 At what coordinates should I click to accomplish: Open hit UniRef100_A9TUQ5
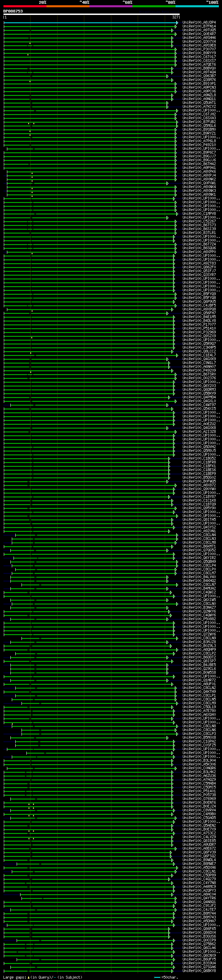(199, 30)
